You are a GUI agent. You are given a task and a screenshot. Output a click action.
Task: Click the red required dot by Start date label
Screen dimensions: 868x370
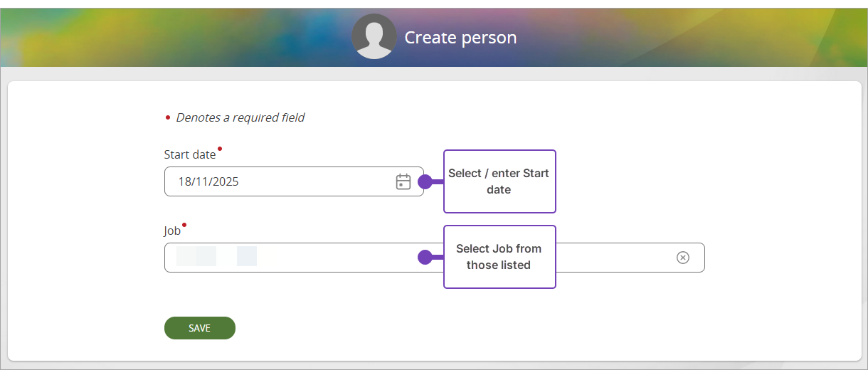220,149
